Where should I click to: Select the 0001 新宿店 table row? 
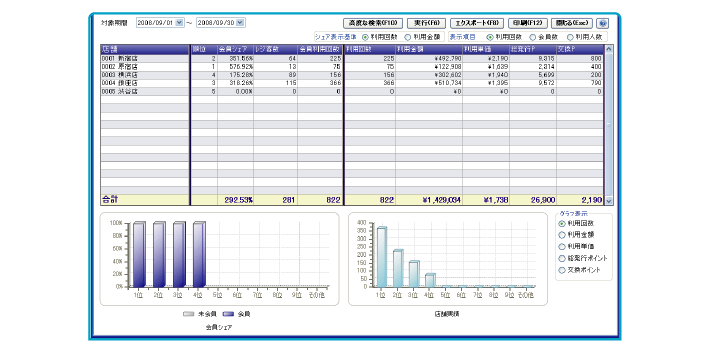[352, 58]
